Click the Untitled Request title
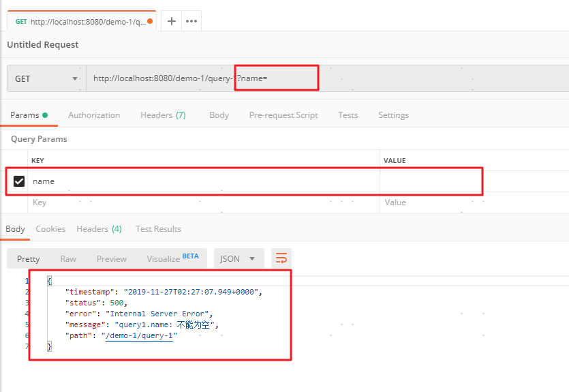Image resolution: width=569 pixels, height=392 pixels. tap(42, 44)
